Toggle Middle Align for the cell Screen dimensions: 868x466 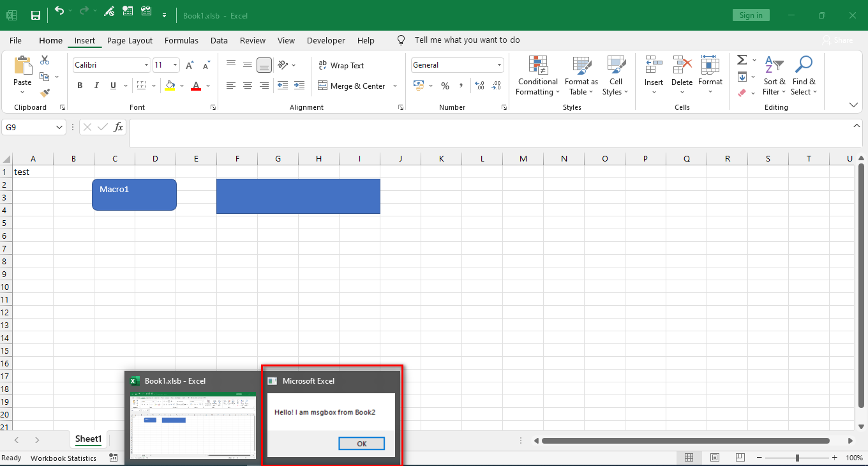[248, 65]
